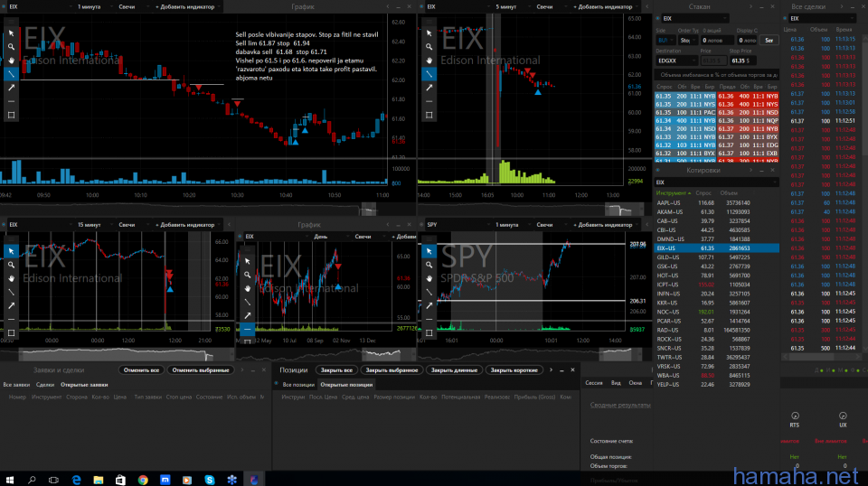Pick the zoom tool in the 15-minute EIX chart
The image size is (868, 486).
pos(11,265)
